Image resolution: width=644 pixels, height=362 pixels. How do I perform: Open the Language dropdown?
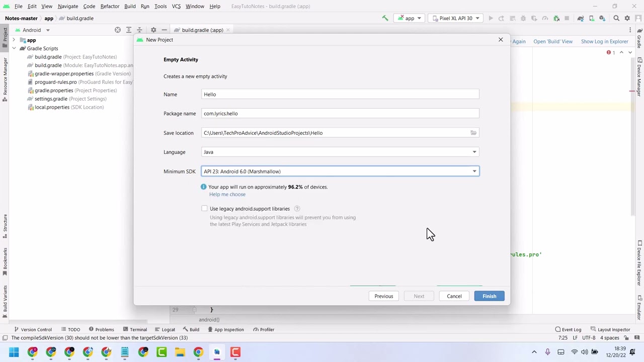click(x=340, y=152)
